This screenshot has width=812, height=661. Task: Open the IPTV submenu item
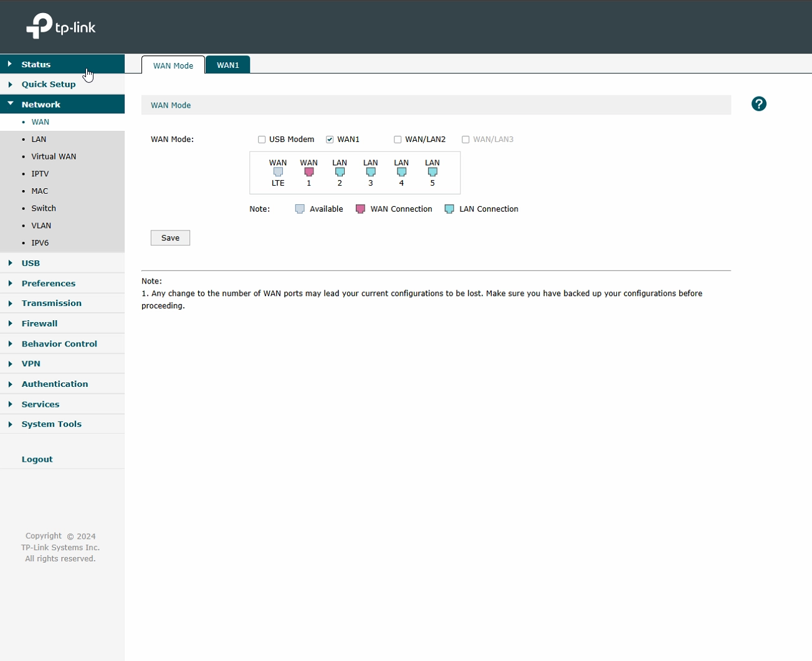(x=40, y=174)
